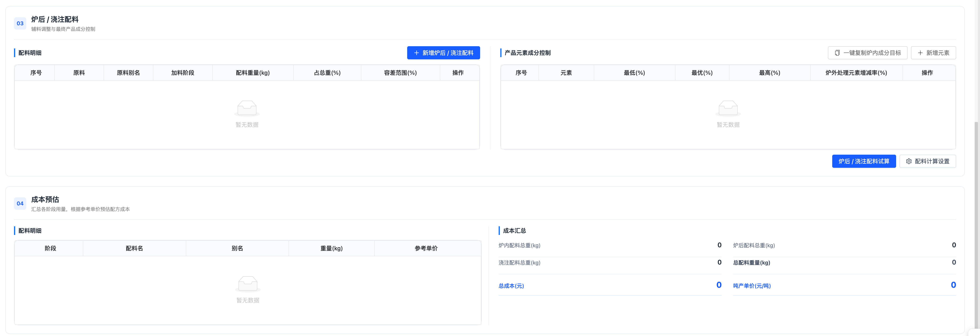The height and width of the screenshot is (336, 980).
Task: Click 别名 column header
Action: pos(237,248)
